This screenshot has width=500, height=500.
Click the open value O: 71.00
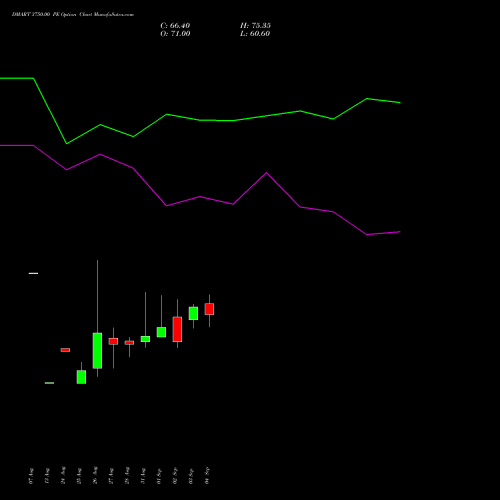(x=175, y=34)
